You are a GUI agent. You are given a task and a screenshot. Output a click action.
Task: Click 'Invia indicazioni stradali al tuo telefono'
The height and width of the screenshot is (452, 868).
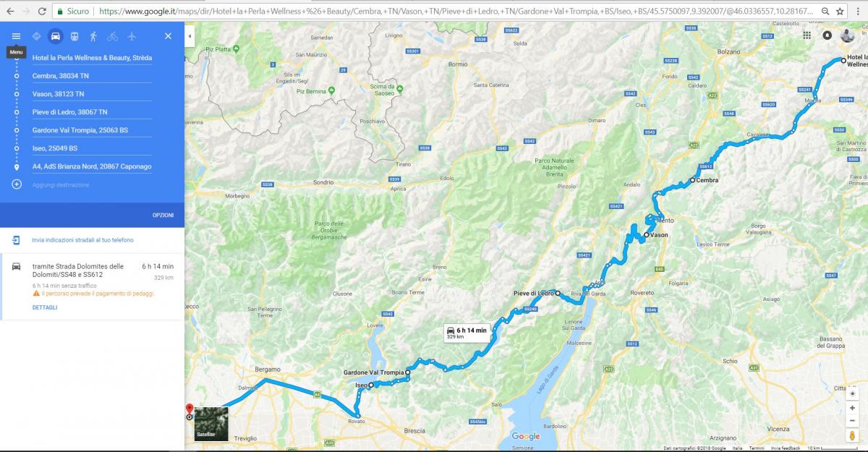pos(82,240)
